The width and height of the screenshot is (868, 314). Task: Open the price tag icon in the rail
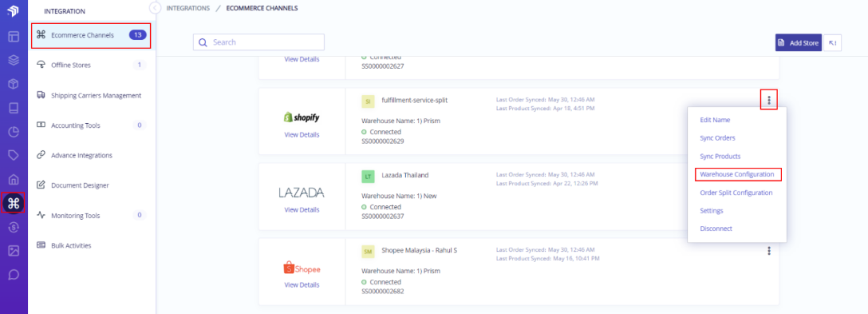pos(14,155)
